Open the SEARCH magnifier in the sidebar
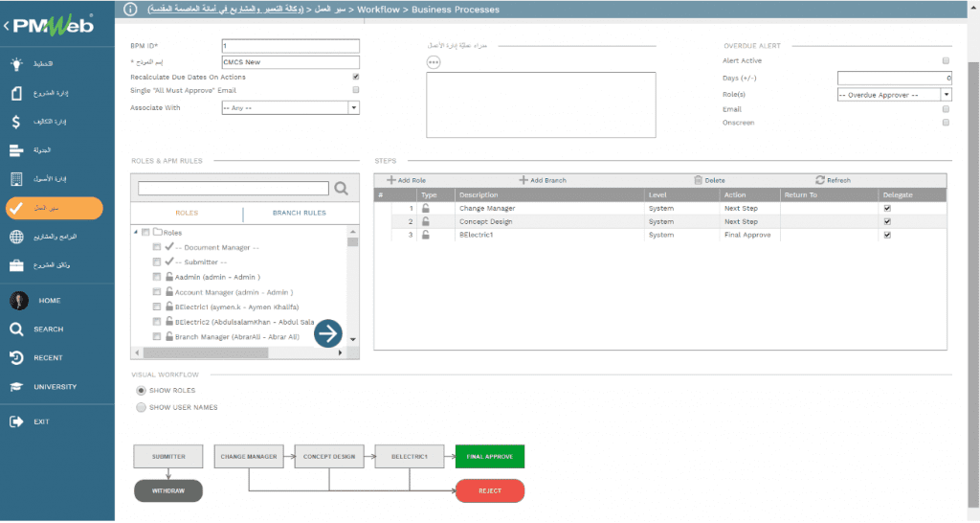This screenshot has height=523, width=980. (16, 330)
